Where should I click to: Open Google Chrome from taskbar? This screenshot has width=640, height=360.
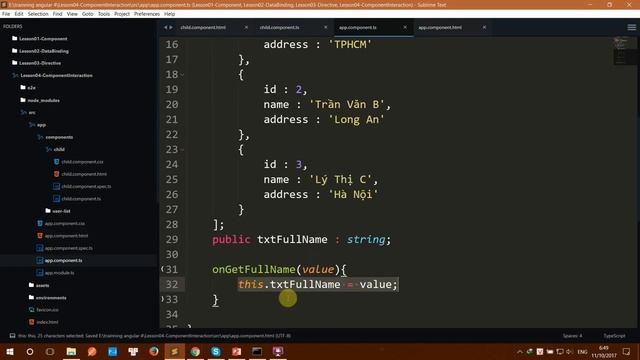tap(195, 351)
